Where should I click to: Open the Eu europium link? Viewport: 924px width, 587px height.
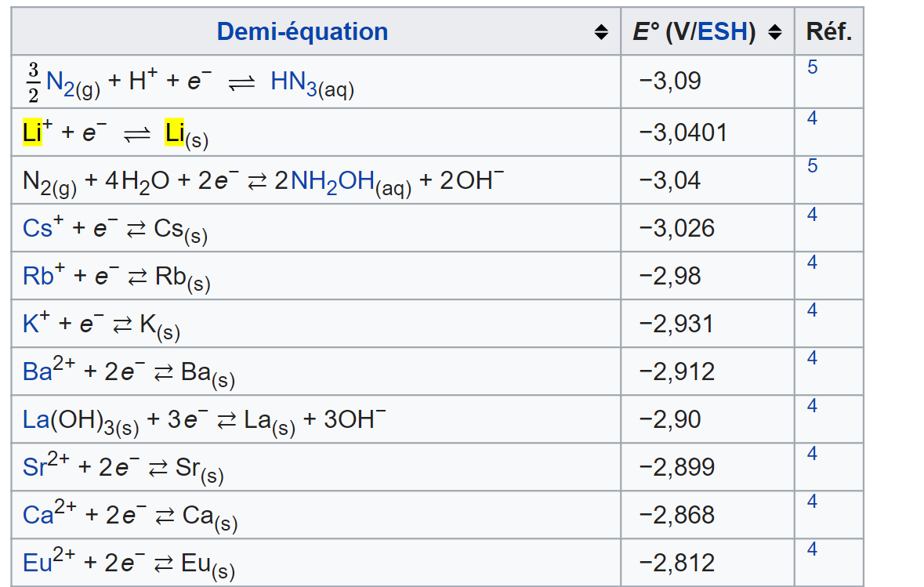pos(37,563)
